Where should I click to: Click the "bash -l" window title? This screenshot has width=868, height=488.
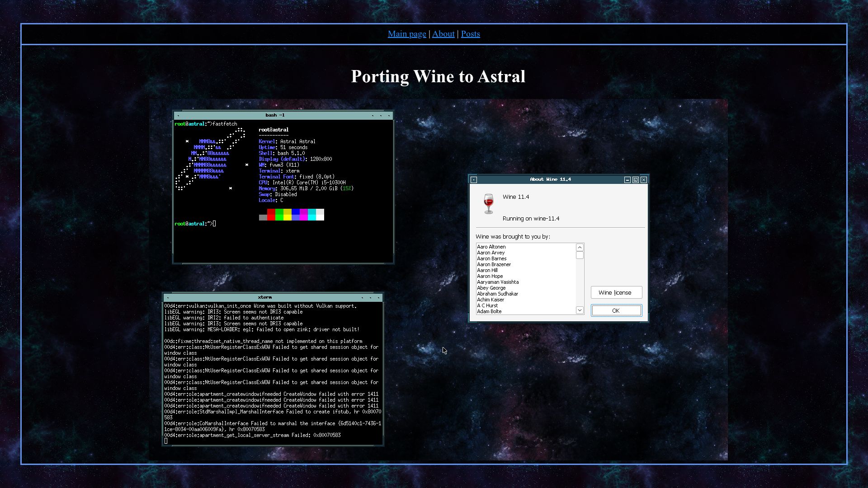[x=275, y=115]
